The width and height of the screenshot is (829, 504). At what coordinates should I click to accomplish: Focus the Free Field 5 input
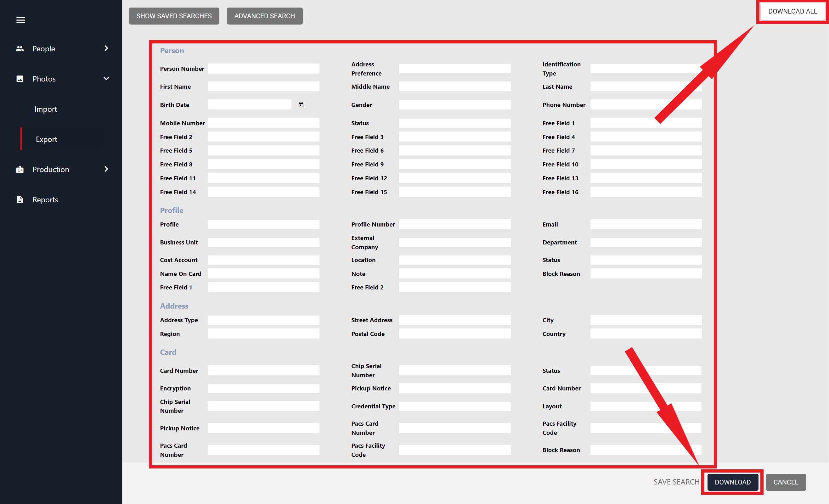tap(263, 150)
